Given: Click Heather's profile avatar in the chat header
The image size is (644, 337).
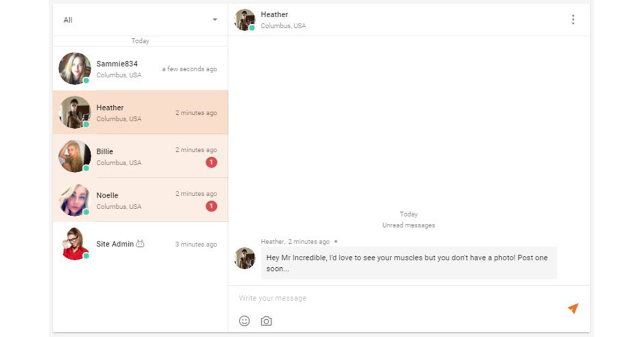Looking at the screenshot, I should pyautogui.click(x=244, y=19).
